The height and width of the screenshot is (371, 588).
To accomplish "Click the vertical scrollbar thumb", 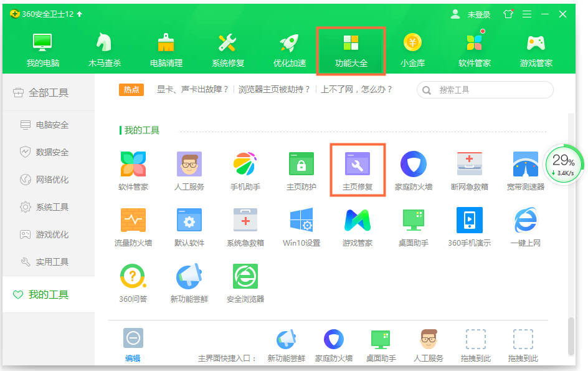I will [571, 336].
